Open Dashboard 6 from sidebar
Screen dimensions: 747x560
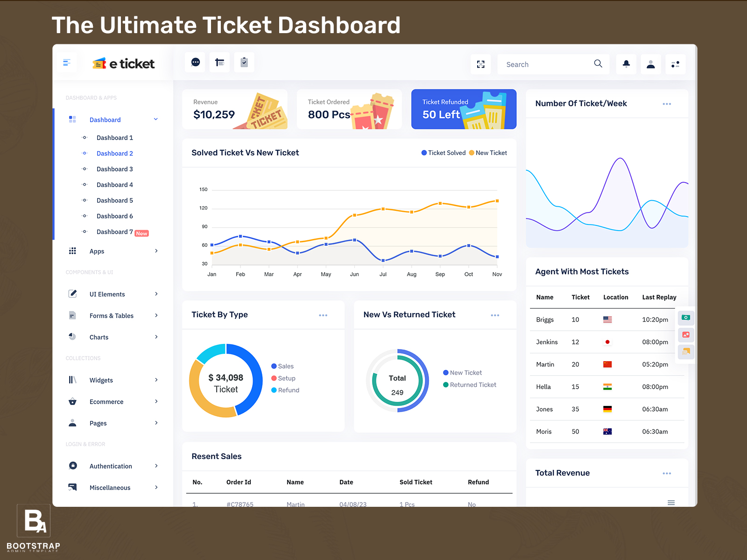click(115, 216)
